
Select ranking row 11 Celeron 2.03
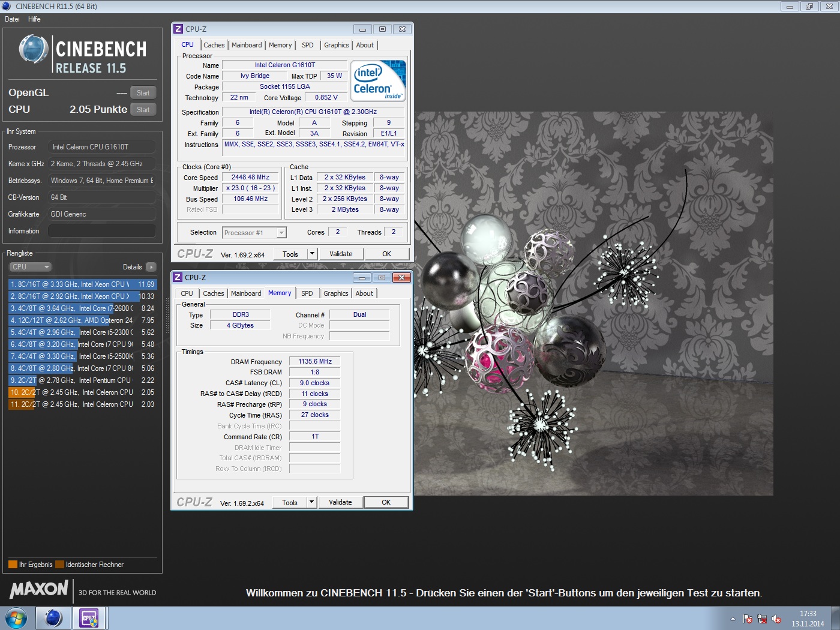(82, 404)
